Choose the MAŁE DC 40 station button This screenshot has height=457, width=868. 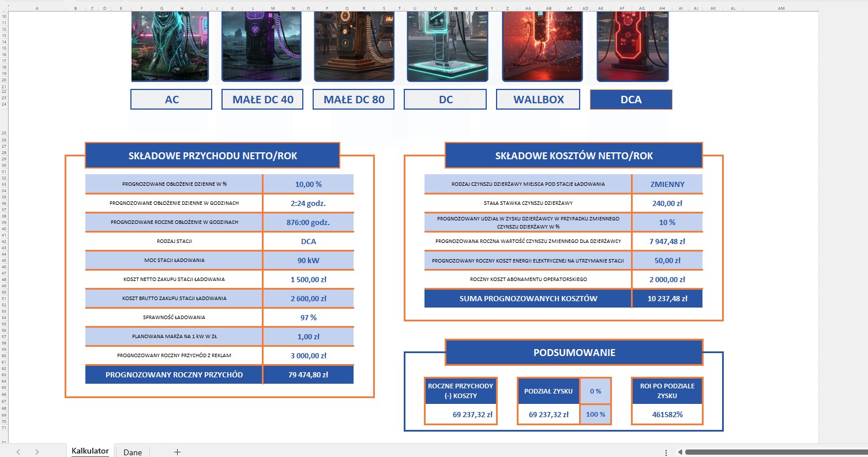pos(262,99)
